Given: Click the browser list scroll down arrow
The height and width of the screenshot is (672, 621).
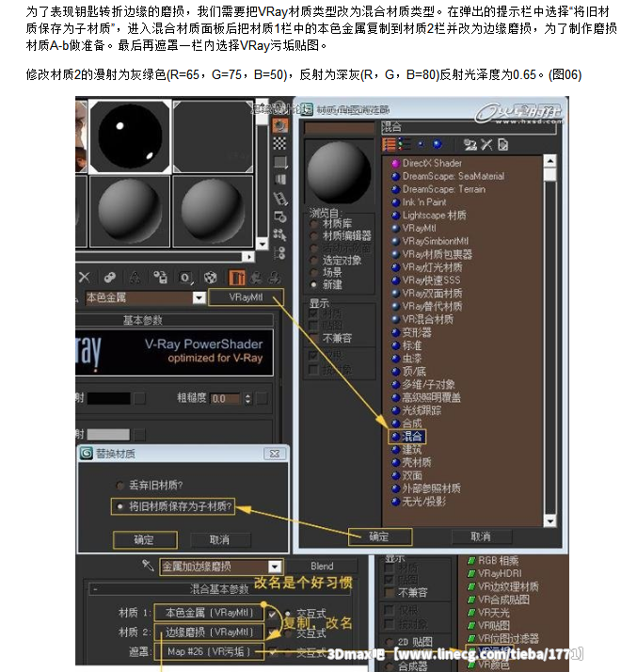Looking at the screenshot, I should pos(549,520).
